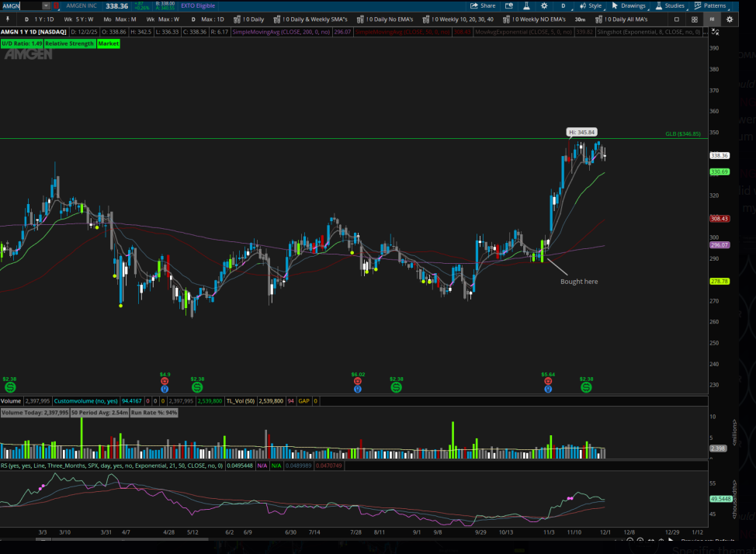Click the GLB ($346.85) line label

pos(683,134)
